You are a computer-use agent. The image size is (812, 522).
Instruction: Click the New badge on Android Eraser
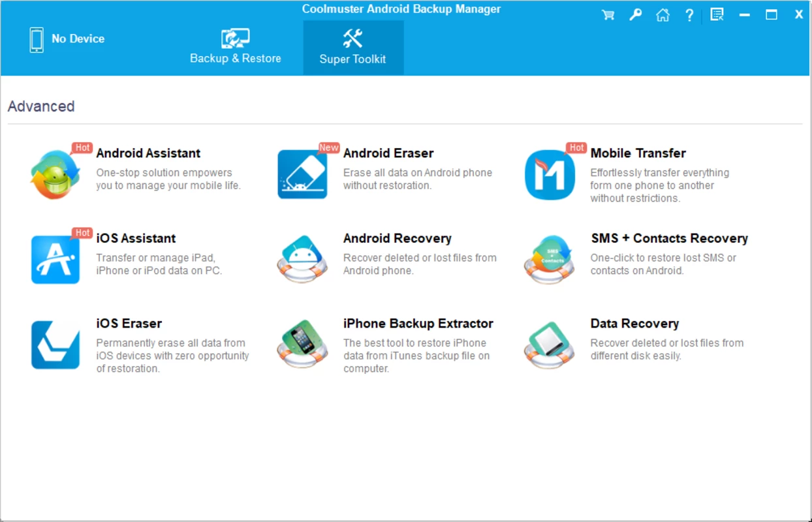coord(328,148)
